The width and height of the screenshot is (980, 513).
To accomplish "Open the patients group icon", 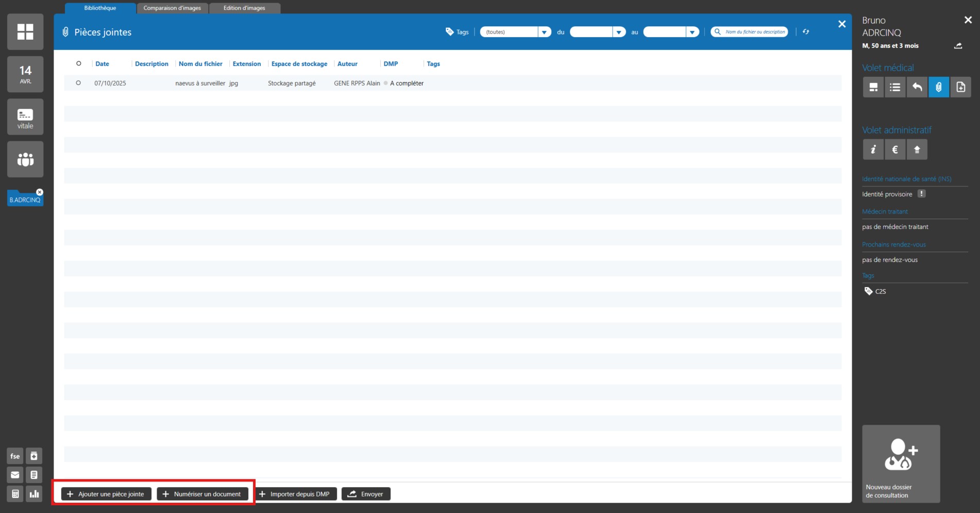I will pos(25,159).
